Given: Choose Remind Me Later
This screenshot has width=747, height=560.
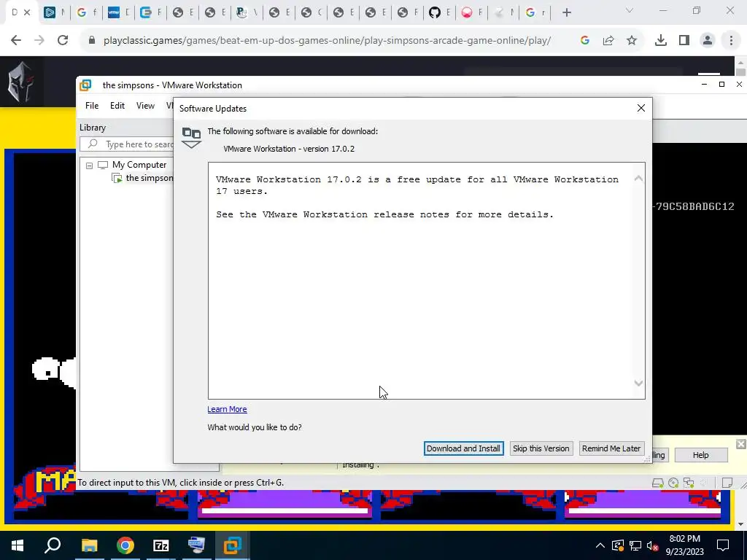Looking at the screenshot, I should coord(611,448).
